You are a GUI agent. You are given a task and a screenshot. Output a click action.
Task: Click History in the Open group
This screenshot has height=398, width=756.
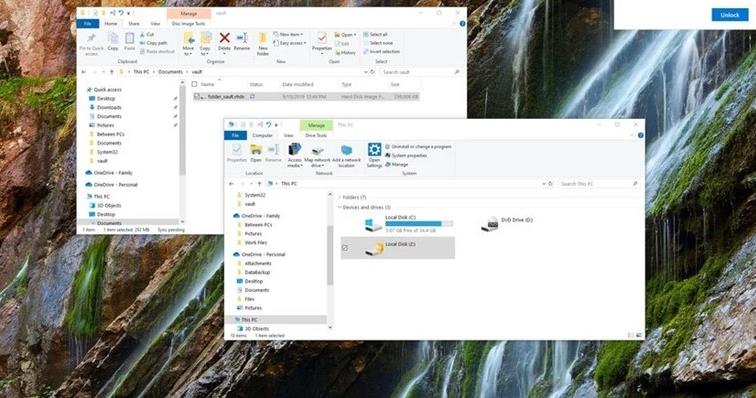click(346, 53)
